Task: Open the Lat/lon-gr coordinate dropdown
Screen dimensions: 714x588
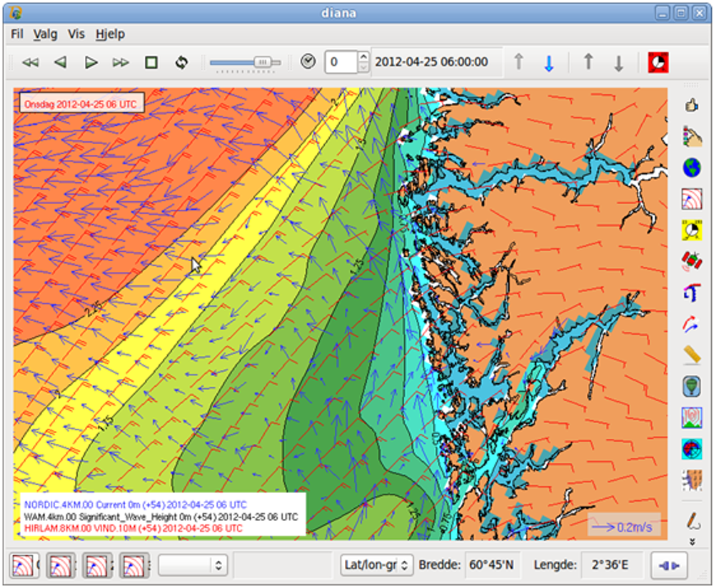Action: click(x=377, y=565)
